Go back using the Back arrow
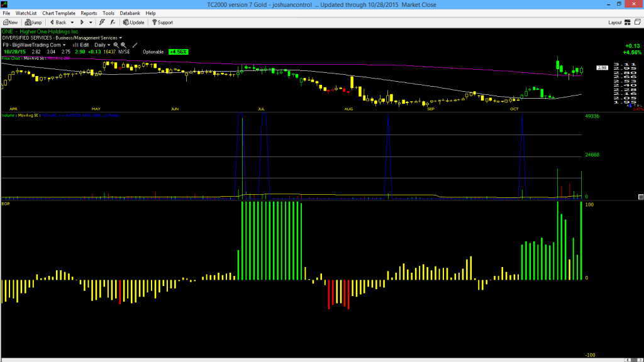 coord(58,23)
